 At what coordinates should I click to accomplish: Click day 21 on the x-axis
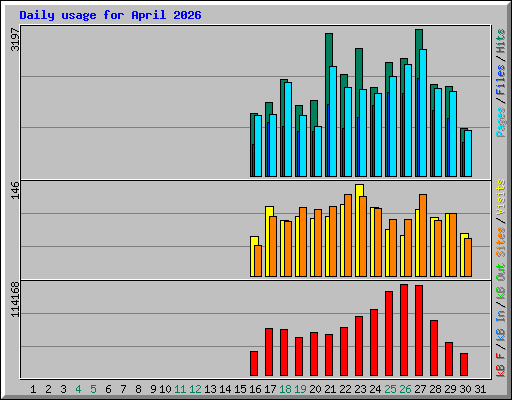pyautogui.click(x=330, y=389)
